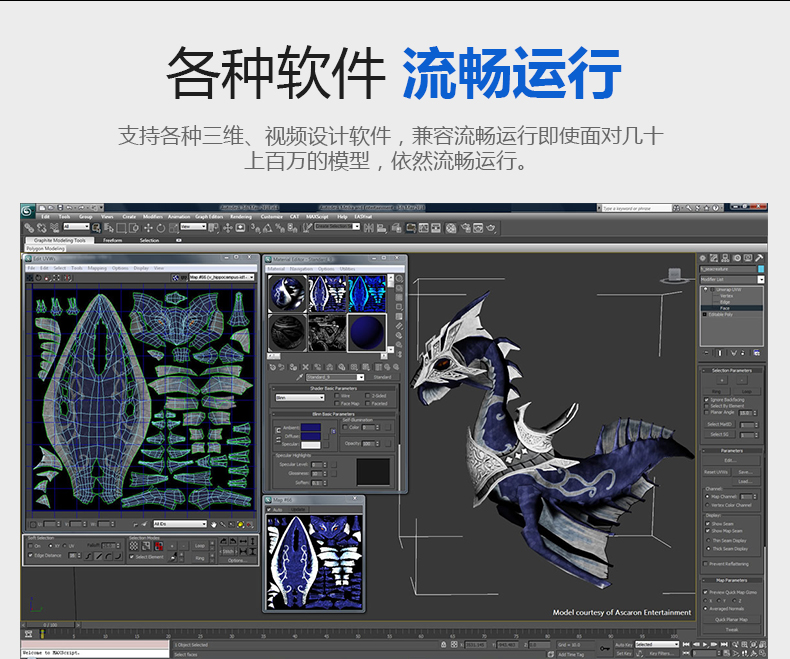This screenshot has height=659, width=790.
Task: Select the Pan hand tool in Edit UVWs
Action: point(214,524)
